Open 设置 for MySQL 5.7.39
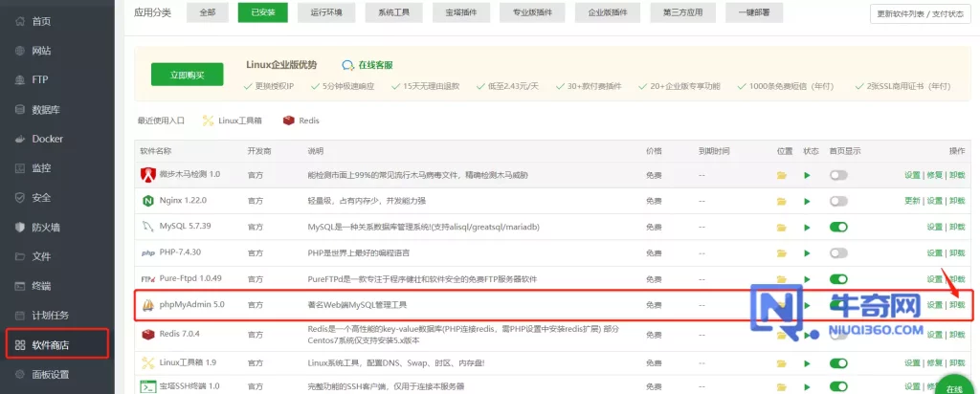 934,228
